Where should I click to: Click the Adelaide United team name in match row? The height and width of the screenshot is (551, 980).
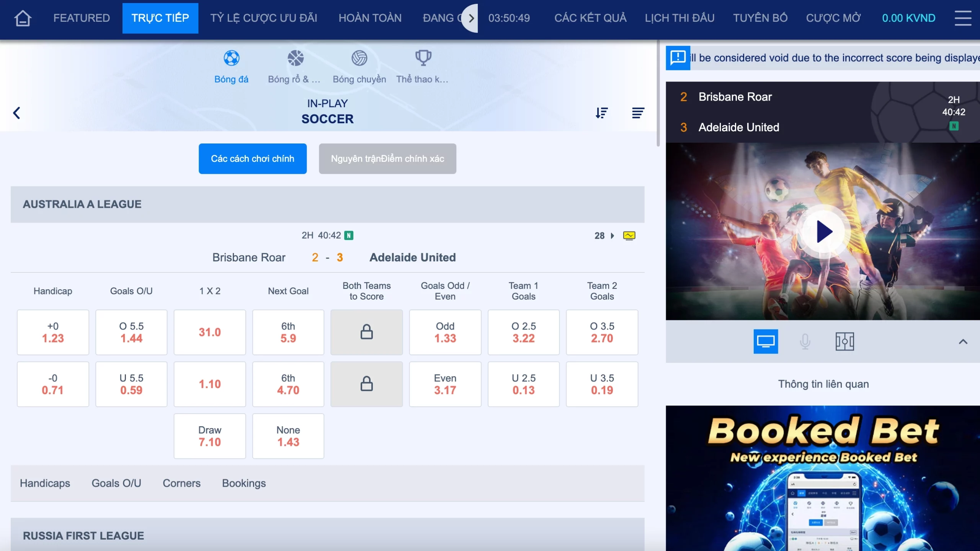[x=412, y=258]
